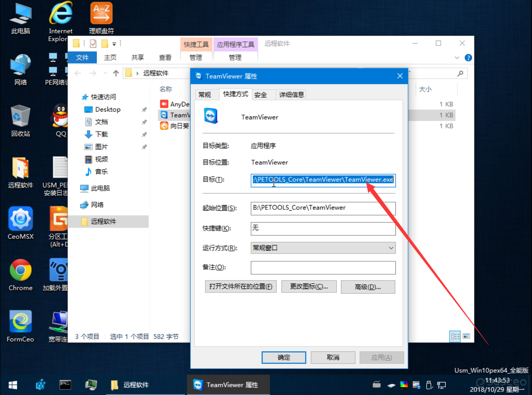Click the 备注 input field
The height and width of the screenshot is (395, 532).
pyautogui.click(x=323, y=267)
